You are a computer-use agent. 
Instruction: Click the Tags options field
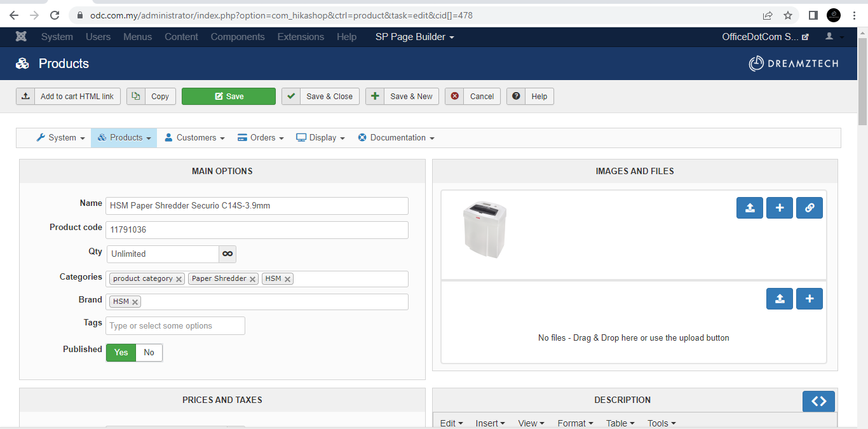[x=175, y=325]
